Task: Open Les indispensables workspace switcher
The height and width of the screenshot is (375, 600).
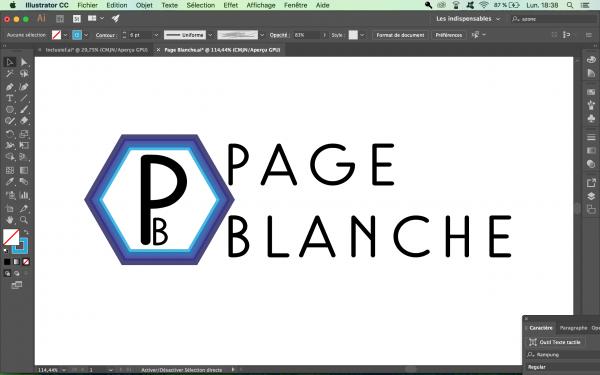Action: coord(468,19)
